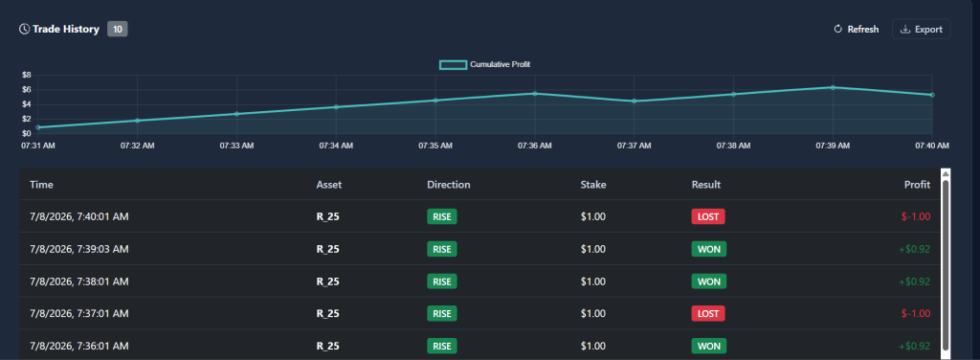Click the time 7/8/2026, 7:39:03 AM
The image size is (980, 360).
point(79,249)
